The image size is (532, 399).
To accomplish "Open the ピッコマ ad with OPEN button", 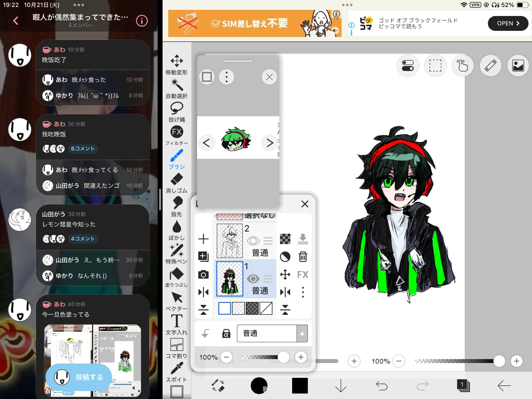I will (508, 23).
